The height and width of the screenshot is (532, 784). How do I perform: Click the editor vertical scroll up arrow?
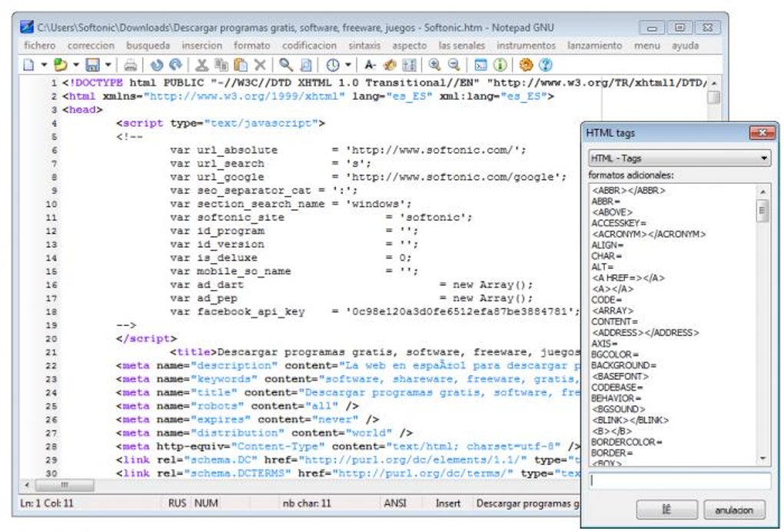[x=714, y=83]
